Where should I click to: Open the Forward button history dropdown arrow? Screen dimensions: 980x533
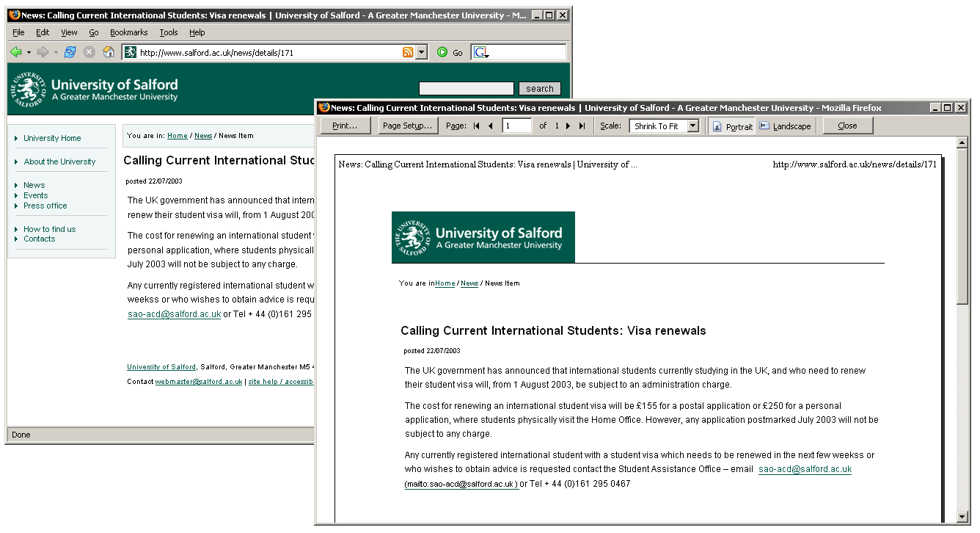tap(56, 52)
